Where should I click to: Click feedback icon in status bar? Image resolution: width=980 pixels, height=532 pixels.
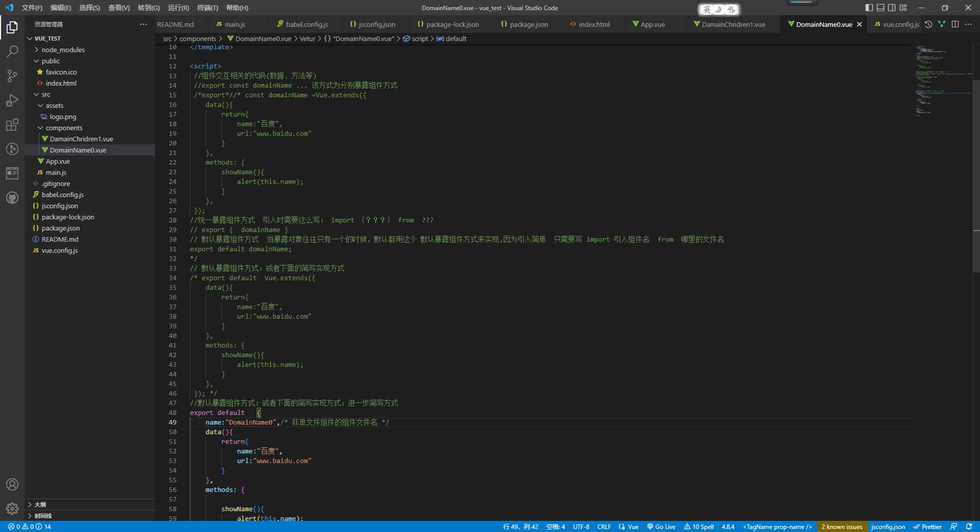pyautogui.click(x=953, y=527)
